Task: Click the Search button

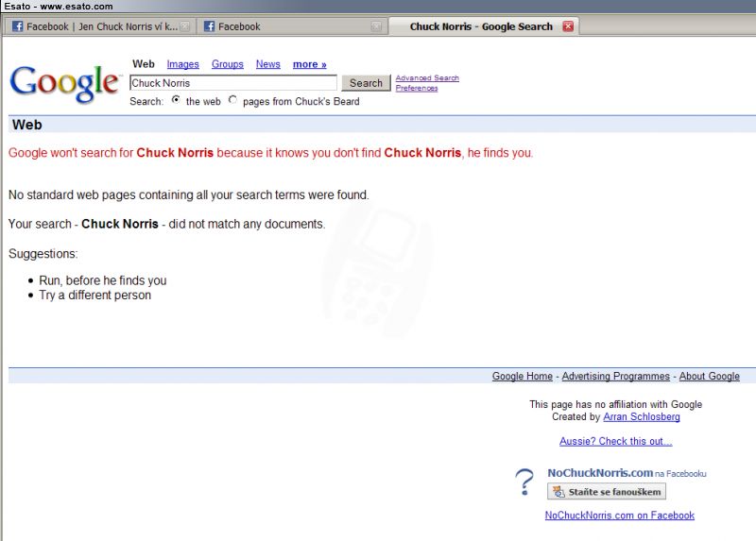Action: (366, 83)
